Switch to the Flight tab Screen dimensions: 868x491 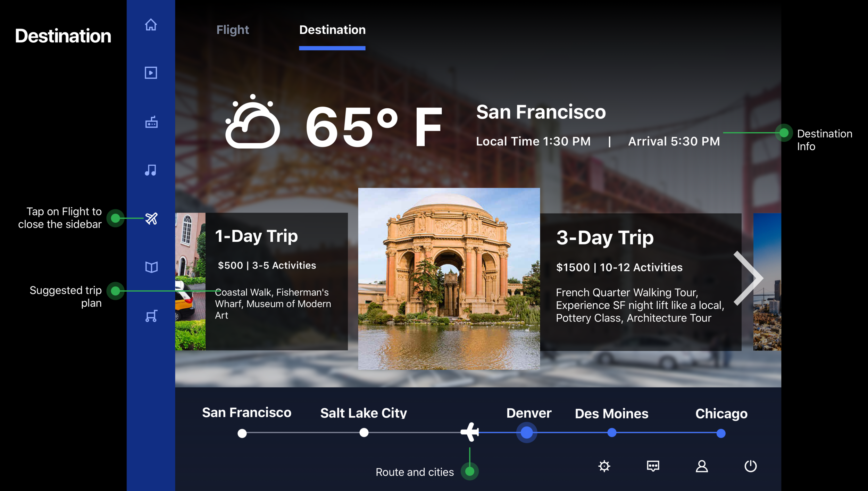233,30
